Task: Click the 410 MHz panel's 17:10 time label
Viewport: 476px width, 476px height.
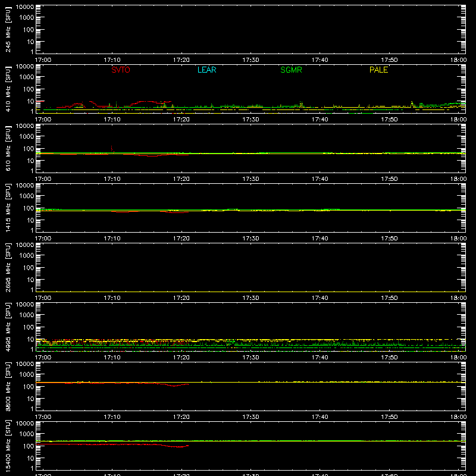Action: [x=112, y=120]
